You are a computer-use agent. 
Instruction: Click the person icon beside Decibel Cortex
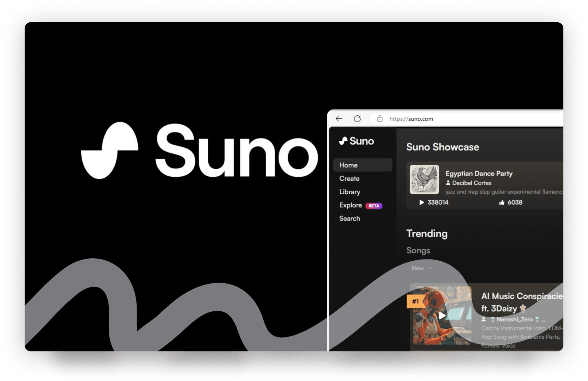(x=448, y=183)
